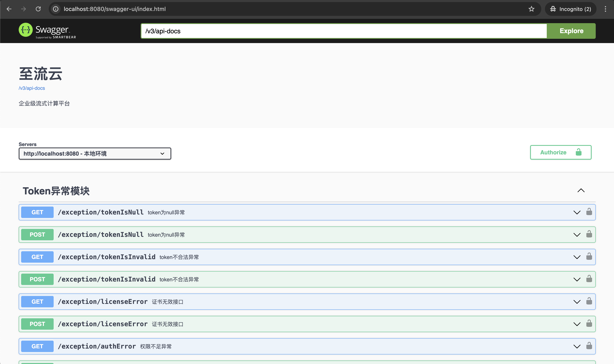Expand POST /exception/tokenIsInvalid with chevron

pos(577,279)
